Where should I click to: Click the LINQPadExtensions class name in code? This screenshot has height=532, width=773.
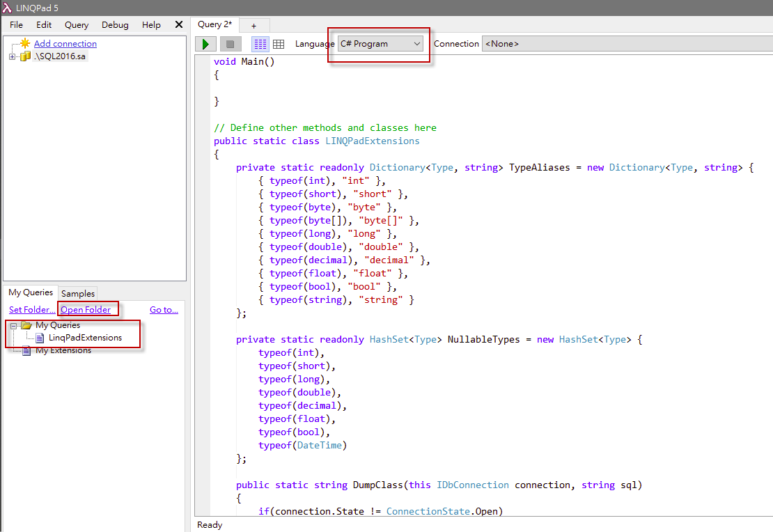coord(372,141)
